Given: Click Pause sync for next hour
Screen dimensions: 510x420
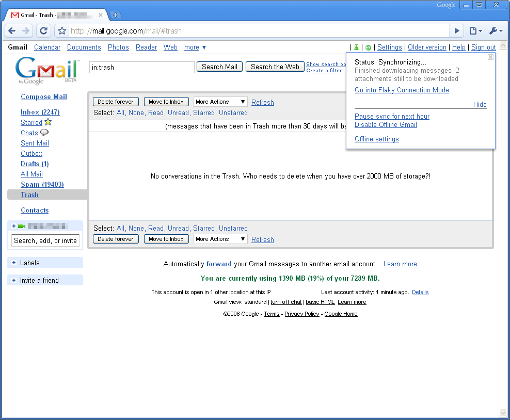Looking at the screenshot, I should click(x=392, y=117).
